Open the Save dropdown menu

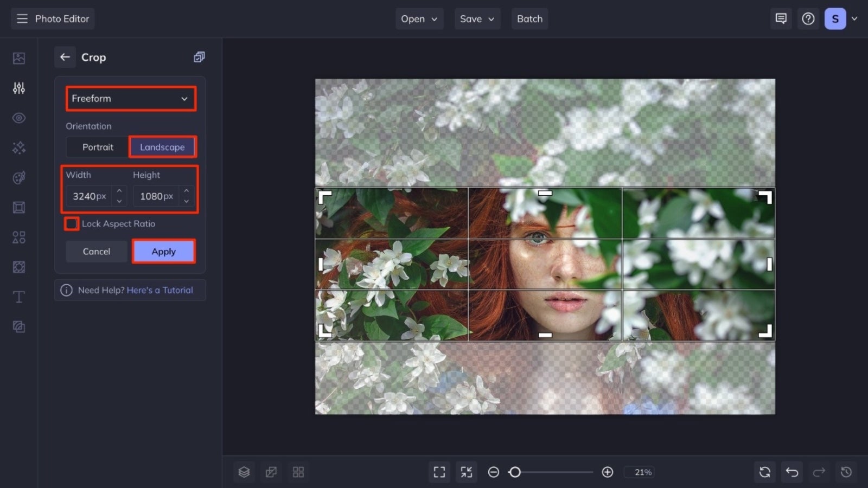(x=477, y=18)
